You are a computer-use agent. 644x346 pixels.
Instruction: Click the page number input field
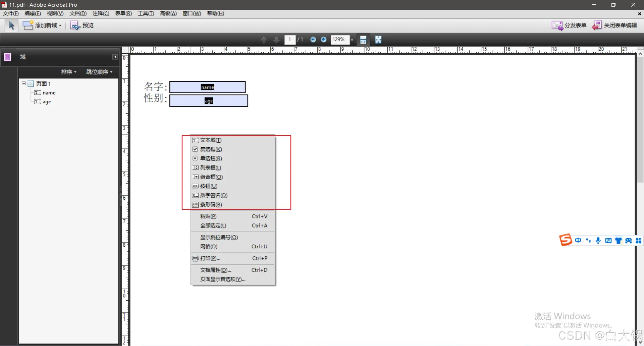click(290, 40)
